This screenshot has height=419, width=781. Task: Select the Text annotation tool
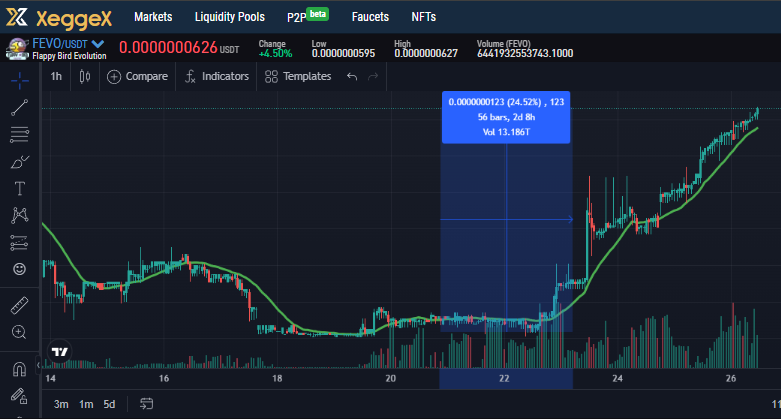(19, 189)
